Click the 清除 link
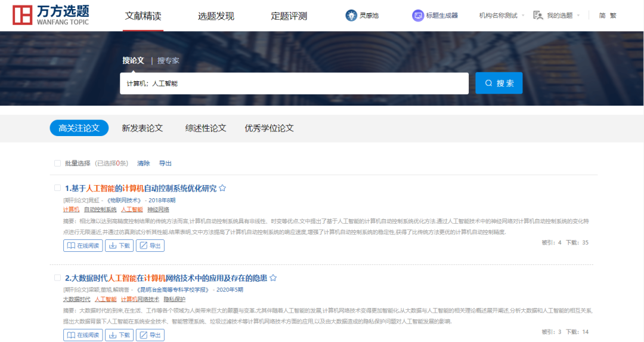This screenshot has height=342, width=644. click(x=144, y=163)
